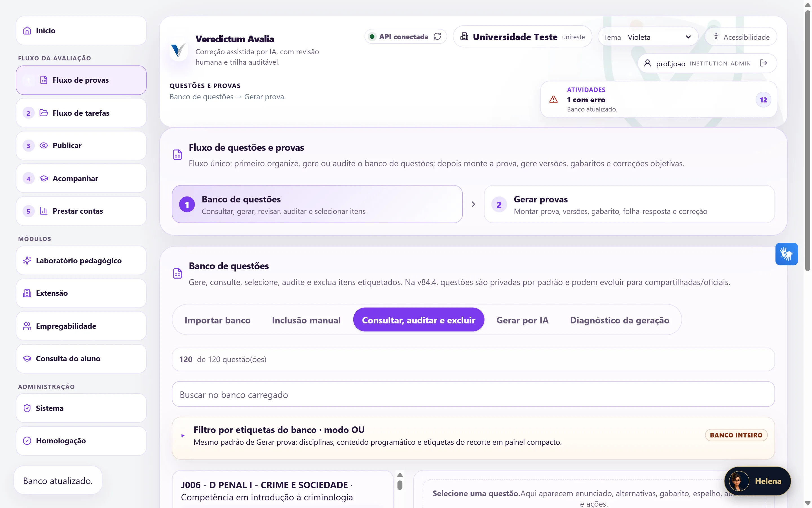812x508 pixels.
Task: Open the 12 activities counter badge
Action: click(763, 100)
